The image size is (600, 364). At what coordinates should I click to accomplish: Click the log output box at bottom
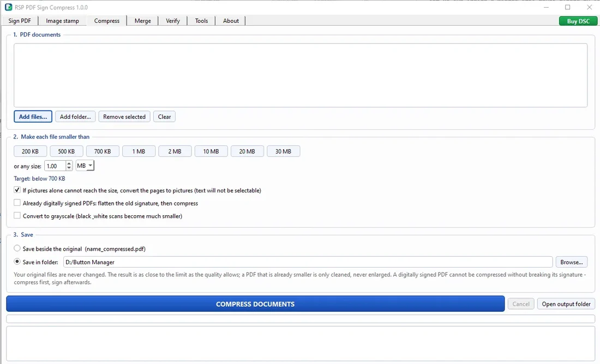pos(301,343)
